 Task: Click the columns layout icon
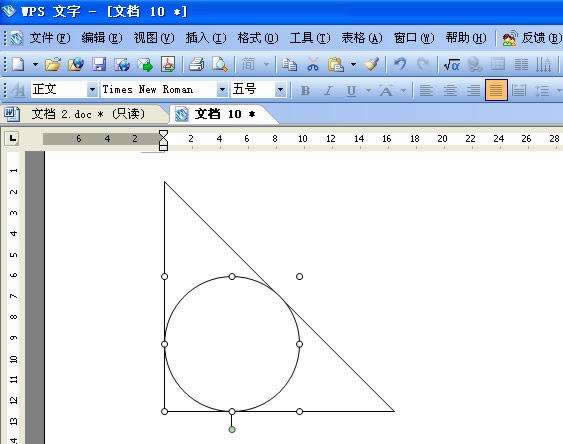521,65
